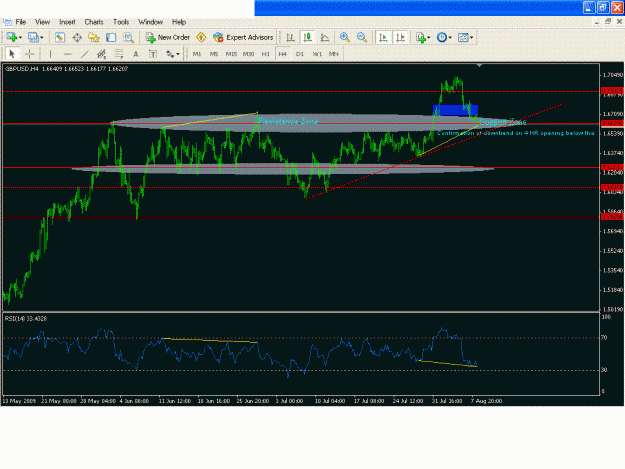625x469 pixels.
Task: Expand the New Chart dropdown arrow
Action: pos(20,38)
